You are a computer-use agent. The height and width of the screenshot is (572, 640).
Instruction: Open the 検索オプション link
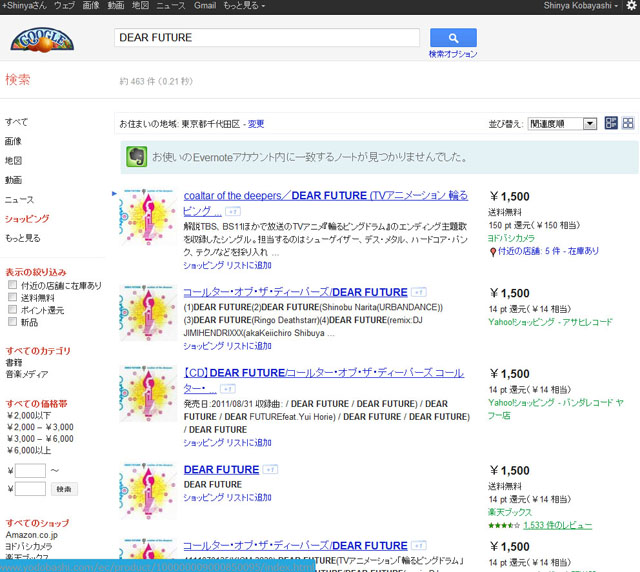[452, 54]
